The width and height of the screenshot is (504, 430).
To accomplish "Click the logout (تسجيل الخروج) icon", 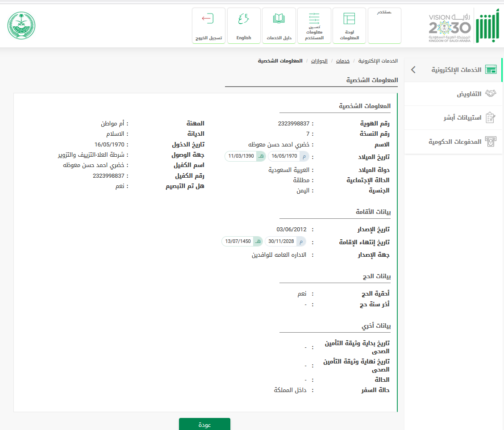I will (208, 19).
